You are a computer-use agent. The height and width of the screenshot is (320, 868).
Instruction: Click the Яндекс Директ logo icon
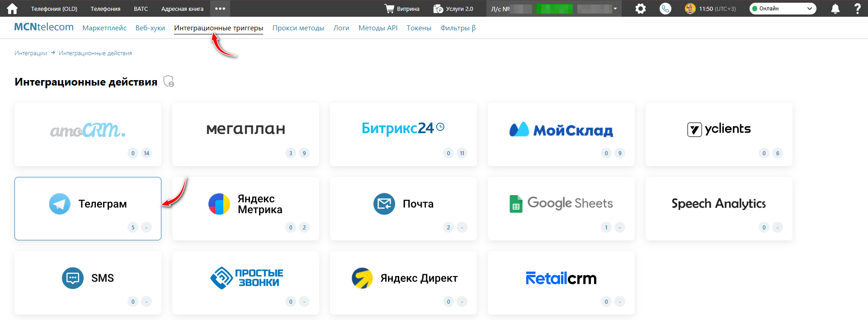(x=363, y=278)
